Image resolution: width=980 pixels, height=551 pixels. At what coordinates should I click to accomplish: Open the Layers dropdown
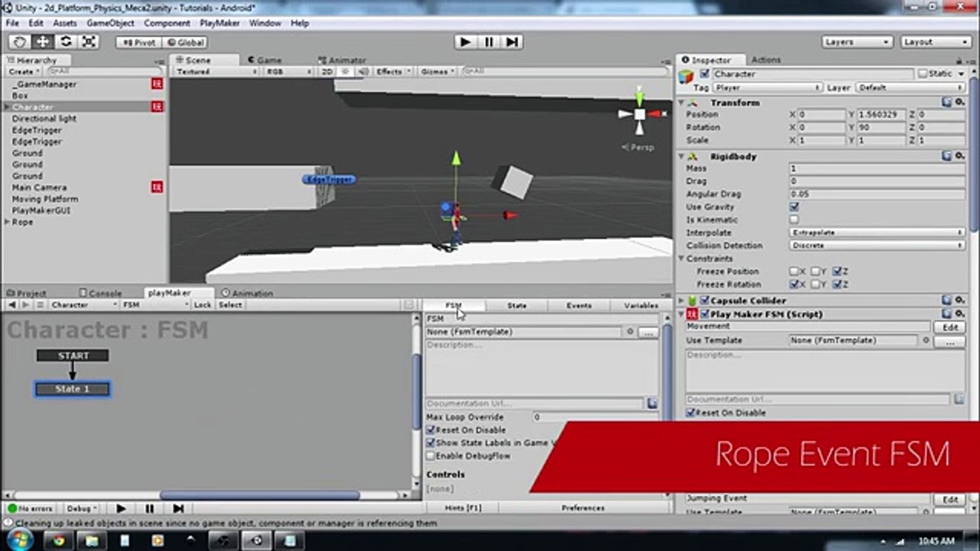856,42
